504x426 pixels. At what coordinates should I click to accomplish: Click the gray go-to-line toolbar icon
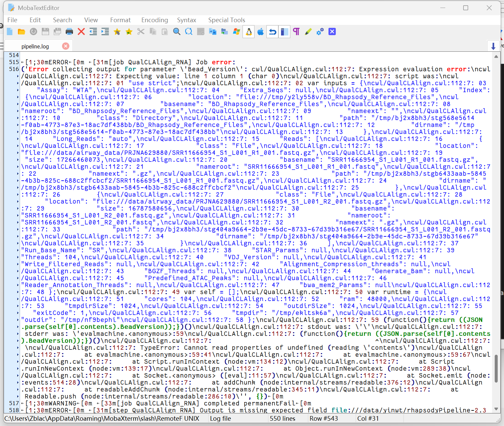201,31
